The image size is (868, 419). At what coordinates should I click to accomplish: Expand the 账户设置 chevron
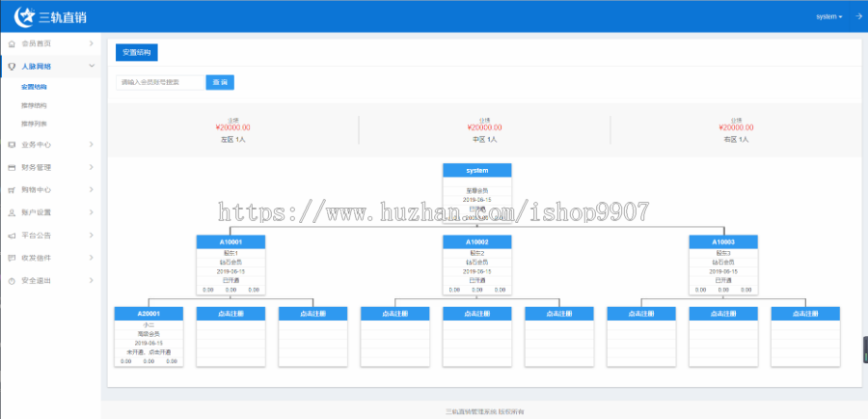pos(91,212)
